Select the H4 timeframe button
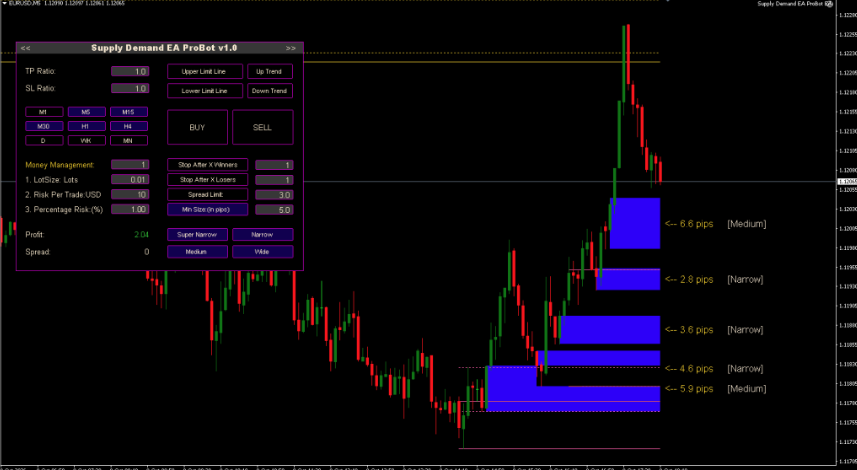This screenshot has width=857, height=470. coord(129,126)
